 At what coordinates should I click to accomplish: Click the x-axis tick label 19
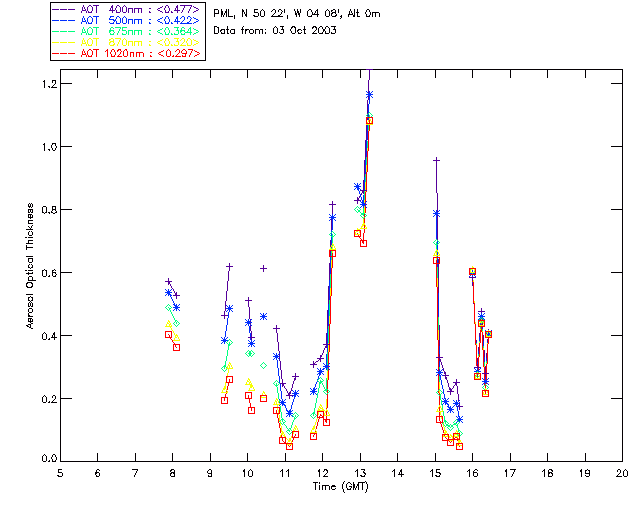[585, 473]
